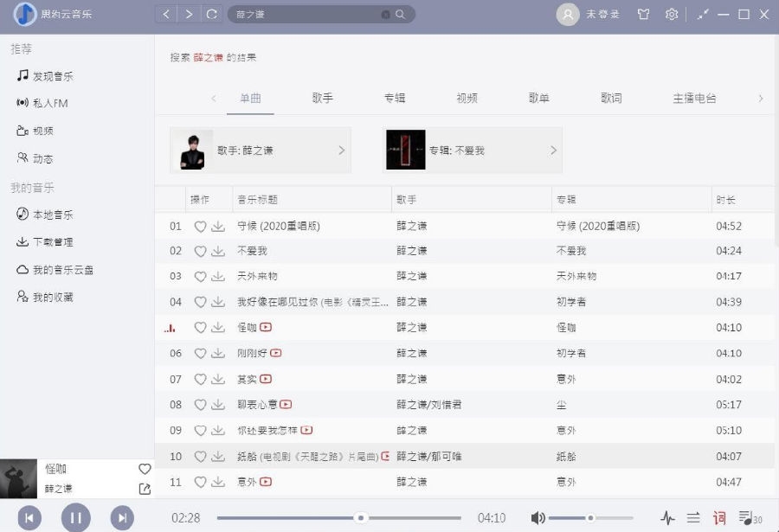
Task: Switch to the 专辑 albums tab
Action: pyautogui.click(x=395, y=98)
